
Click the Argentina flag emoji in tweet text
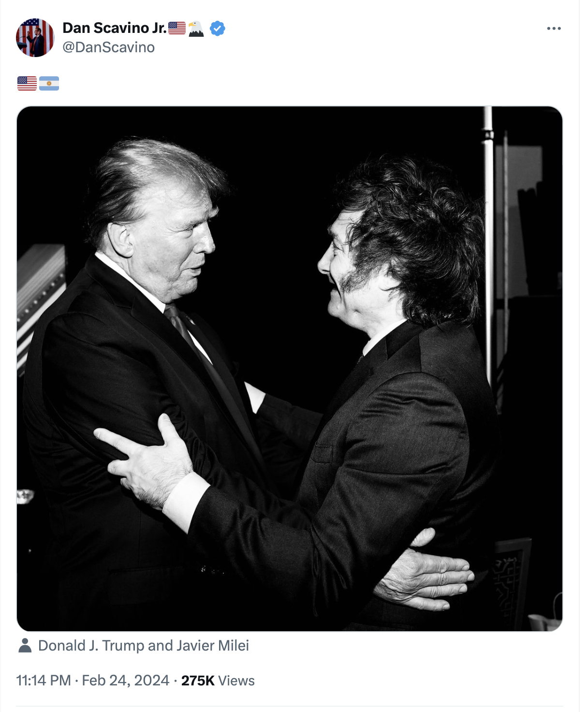tap(49, 84)
